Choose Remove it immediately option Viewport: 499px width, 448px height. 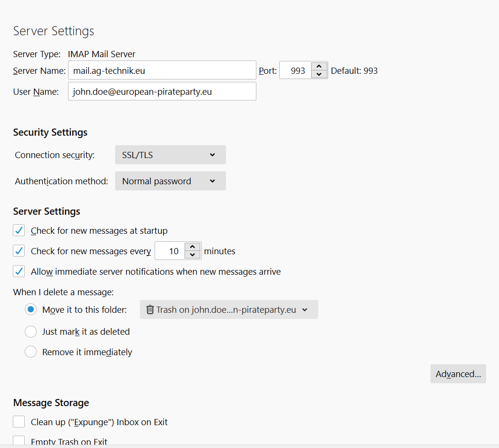coord(30,352)
